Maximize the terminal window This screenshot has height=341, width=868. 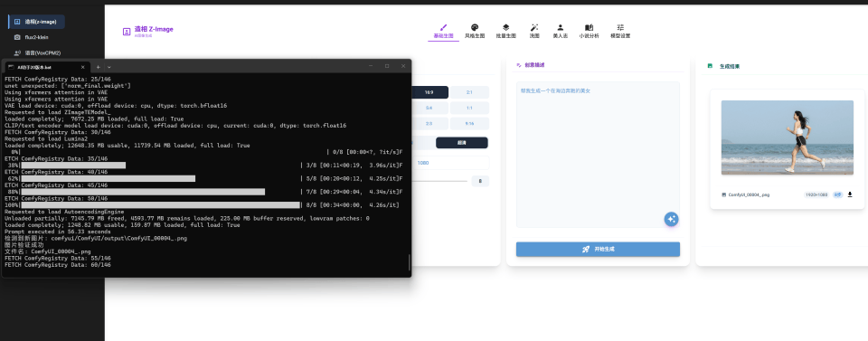click(387, 66)
